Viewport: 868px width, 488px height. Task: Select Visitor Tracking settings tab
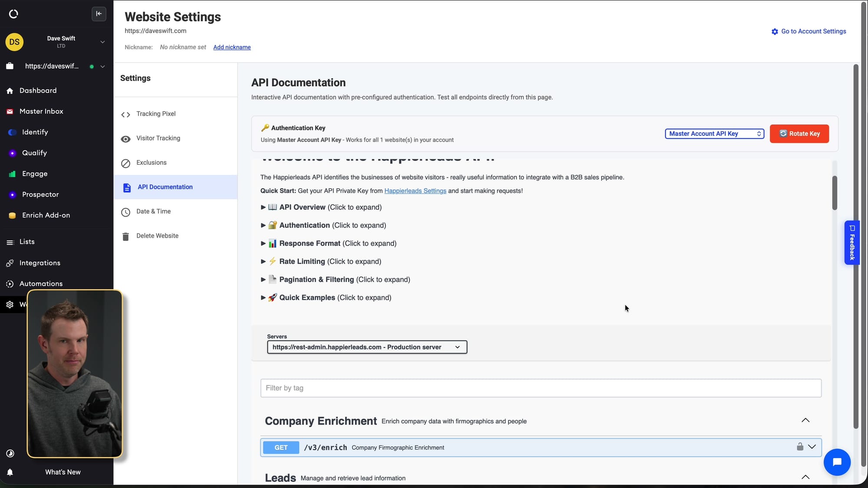(x=175, y=138)
